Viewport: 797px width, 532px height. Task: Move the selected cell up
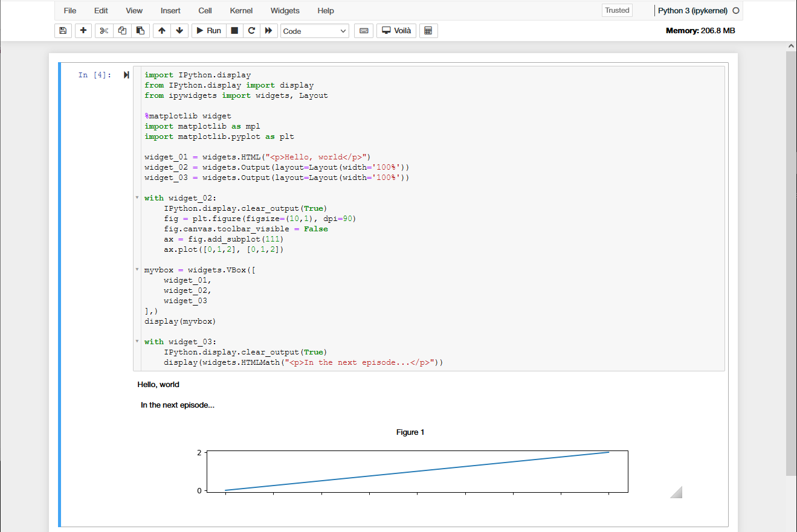pos(161,30)
